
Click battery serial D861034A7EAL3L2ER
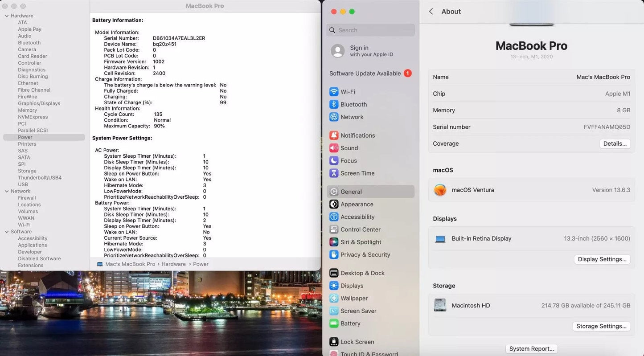pos(179,38)
